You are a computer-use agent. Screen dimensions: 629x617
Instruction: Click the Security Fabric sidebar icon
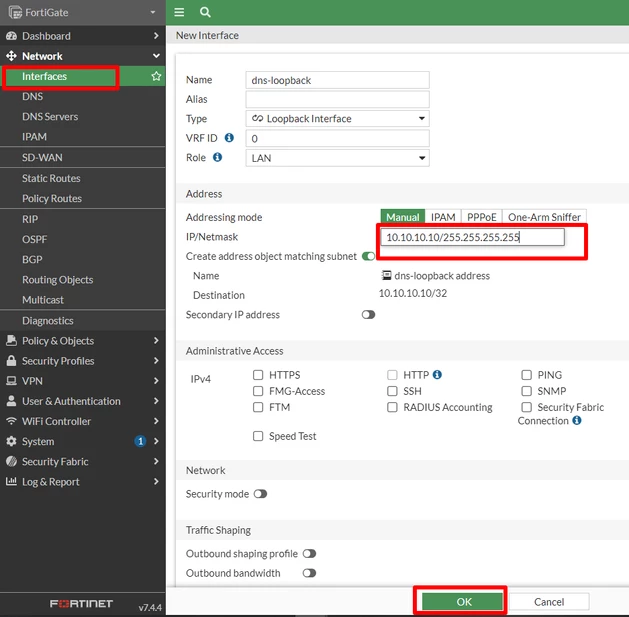[11, 461]
